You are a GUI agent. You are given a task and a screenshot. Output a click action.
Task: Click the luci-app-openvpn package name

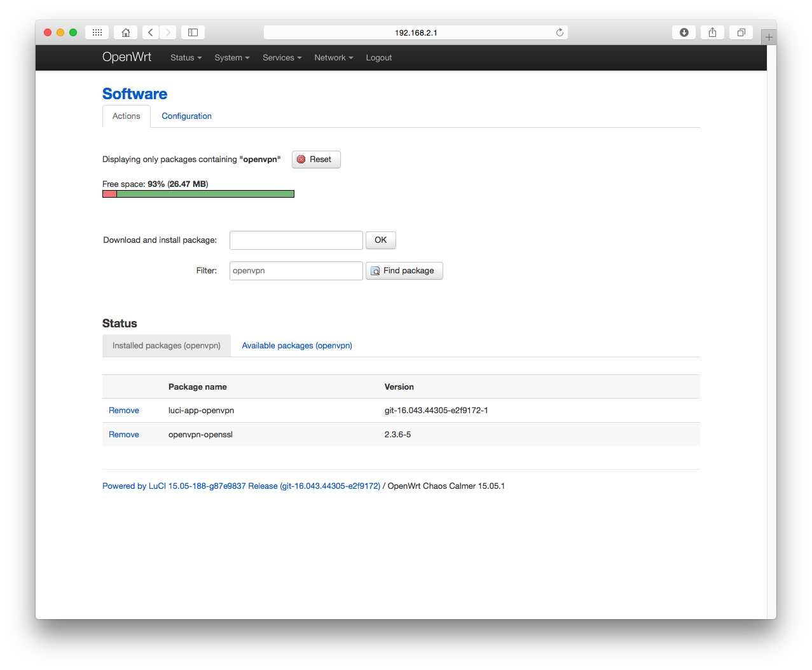pyautogui.click(x=201, y=411)
